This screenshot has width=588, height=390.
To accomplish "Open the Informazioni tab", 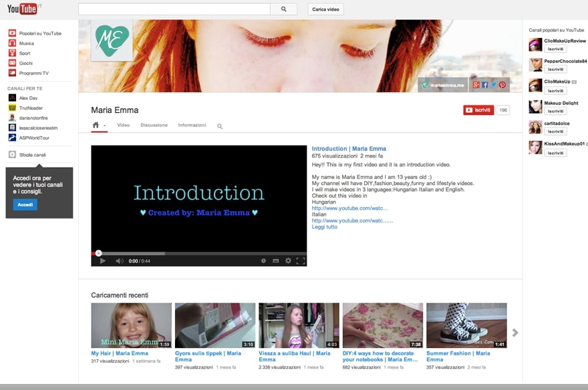I will coord(192,125).
